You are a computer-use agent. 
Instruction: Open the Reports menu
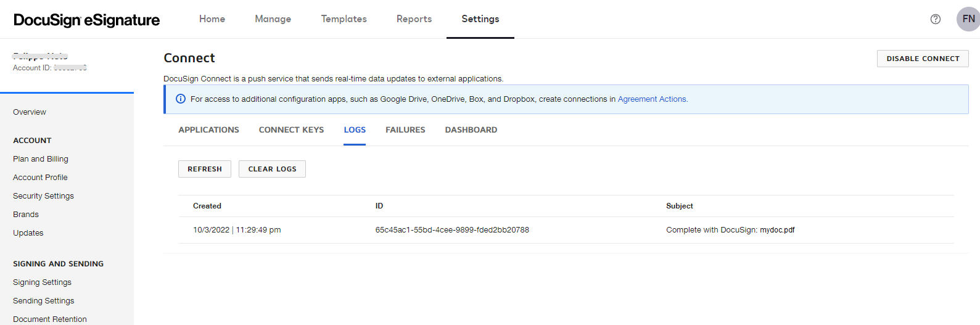point(414,19)
